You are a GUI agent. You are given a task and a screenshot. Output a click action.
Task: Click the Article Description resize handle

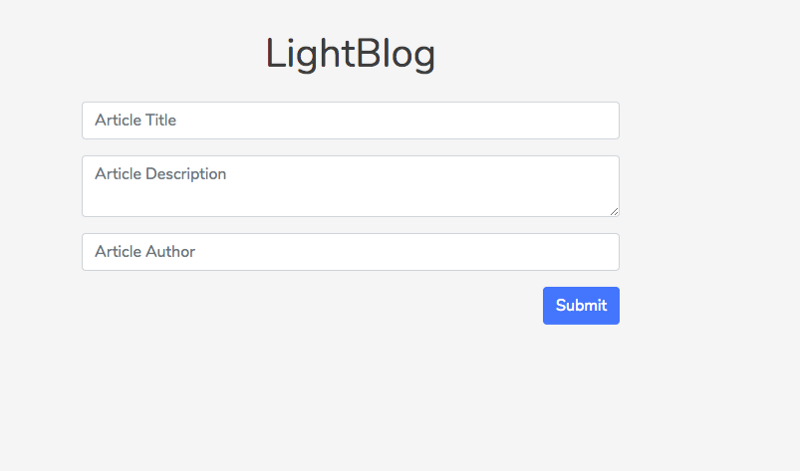614,211
